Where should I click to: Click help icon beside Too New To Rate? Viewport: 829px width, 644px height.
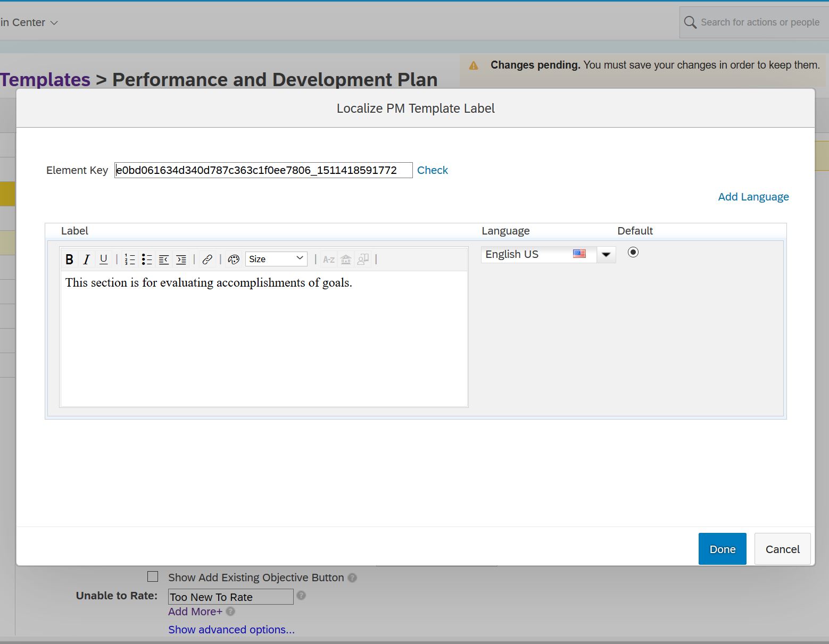(301, 596)
